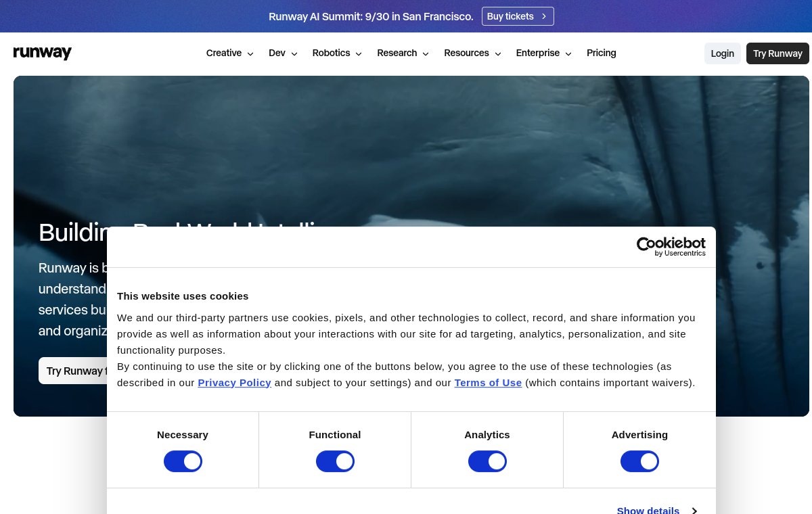Click Show details in cookie dialog
The width and height of the screenshot is (812, 514).
(648, 511)
